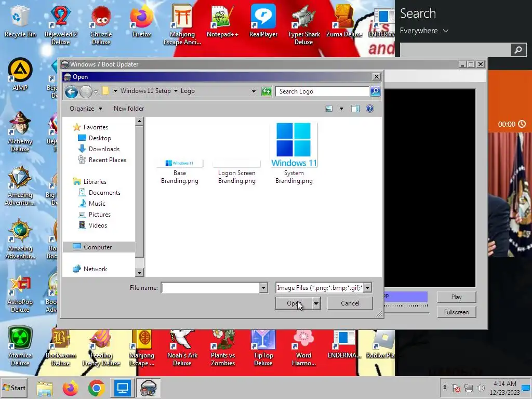Click the Windows 11 Setup breadcrumb

pos(145,91)
